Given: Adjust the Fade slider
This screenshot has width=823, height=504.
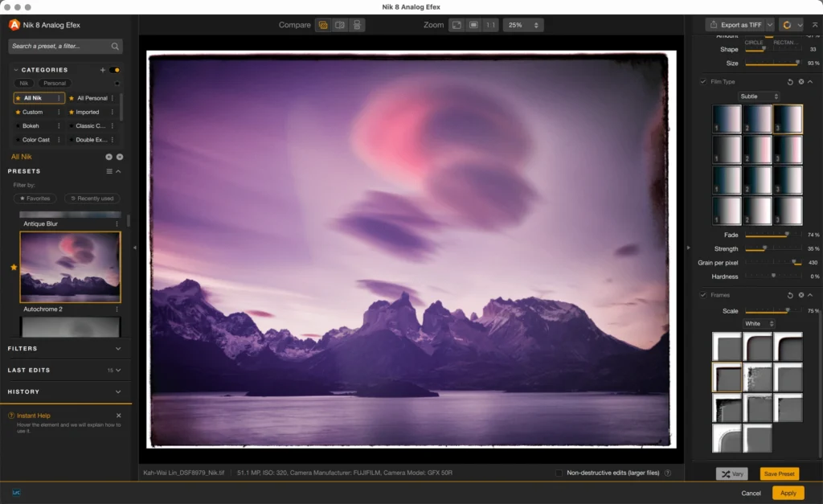Looking at the screenshot, I should tap(787, 235).
